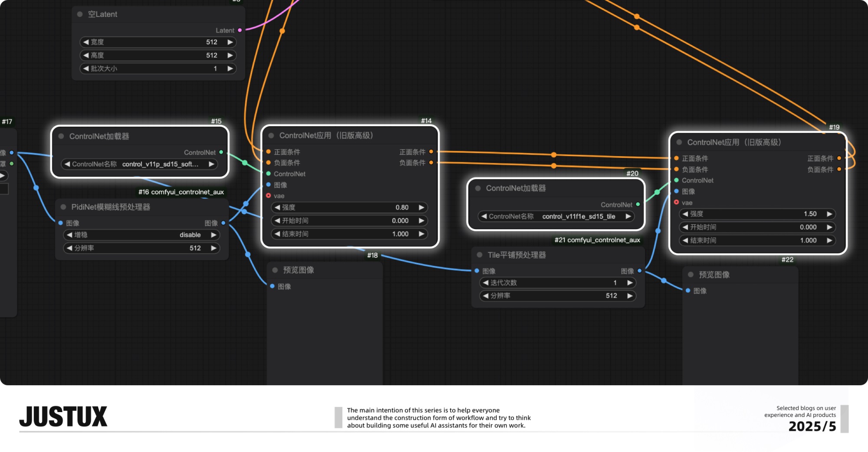Open the control_v11f1e_sd15_tile ControlNet名称 selector
Viewport: 868px width, 452px height.
(x=556, y=216)
